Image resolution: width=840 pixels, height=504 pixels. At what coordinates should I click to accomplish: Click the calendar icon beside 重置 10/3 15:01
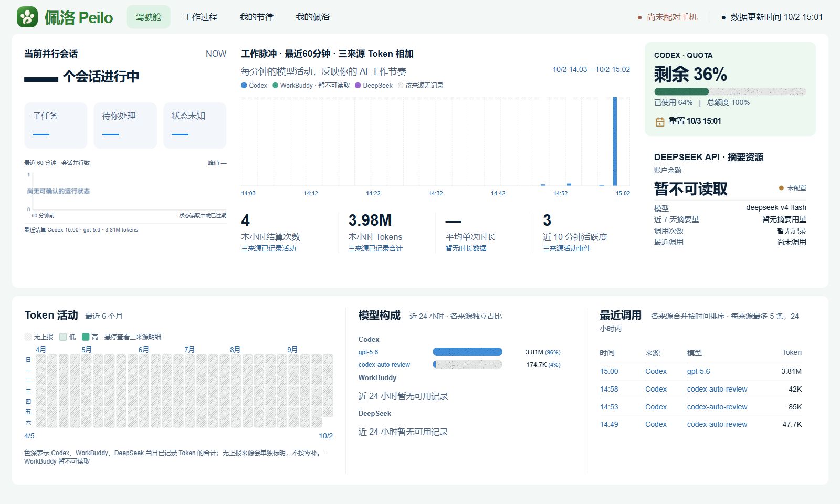point(660,122)
